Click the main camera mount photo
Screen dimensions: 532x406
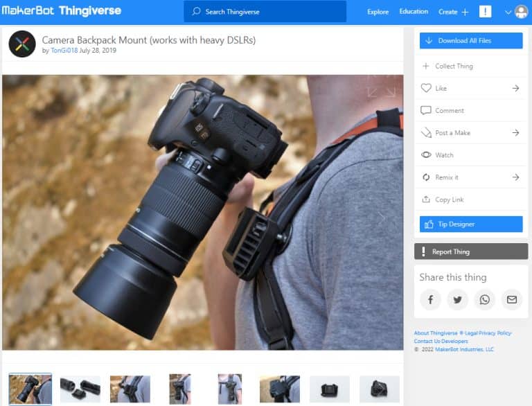(x=202, y=213)
